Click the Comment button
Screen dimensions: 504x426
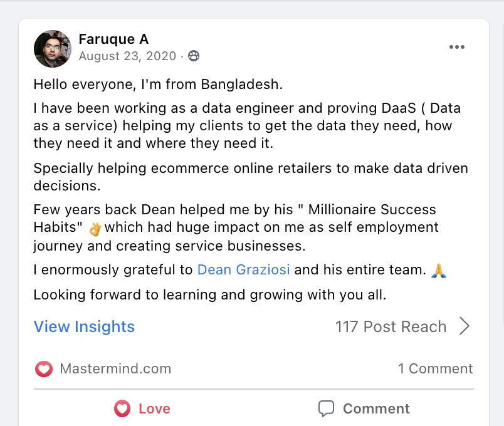pyautogui.click(x=364, y=408)
